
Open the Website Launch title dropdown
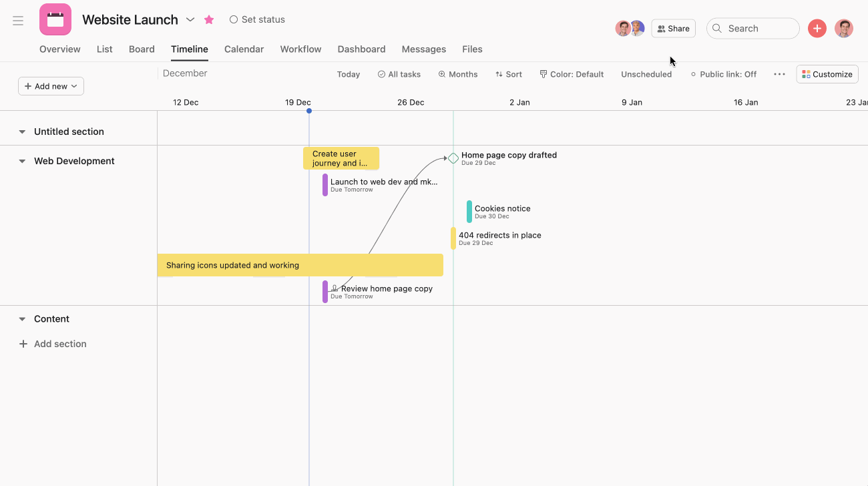190,19
